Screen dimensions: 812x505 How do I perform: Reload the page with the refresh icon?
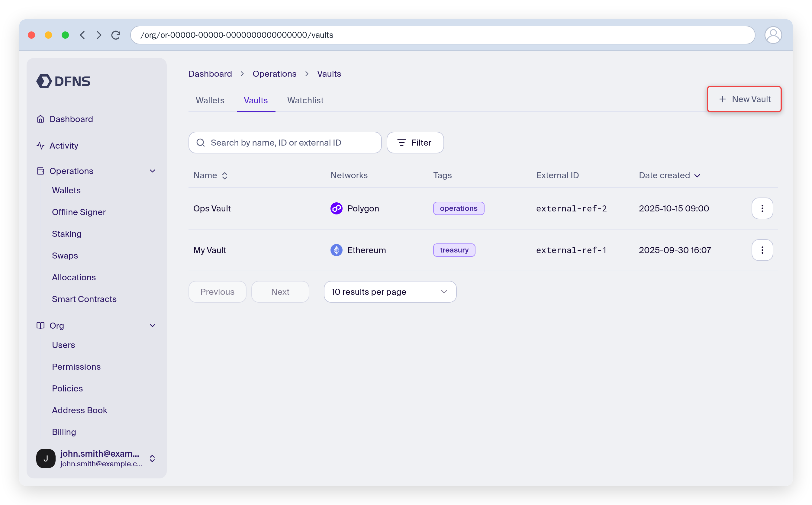click(x=116, y=35)
